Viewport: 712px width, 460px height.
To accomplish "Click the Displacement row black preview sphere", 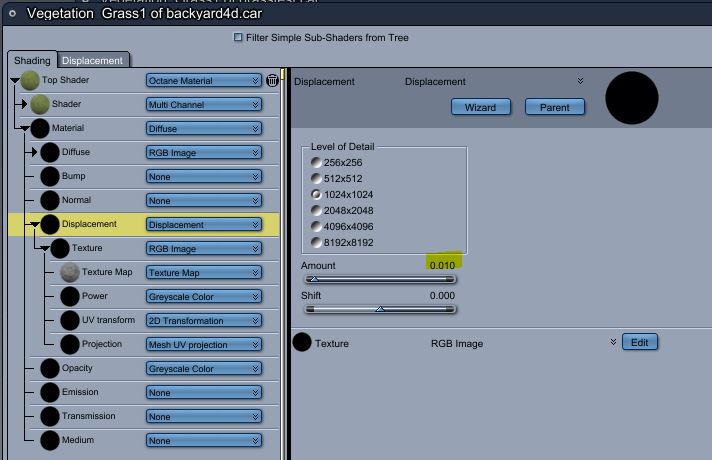I will tap(50, 224).
